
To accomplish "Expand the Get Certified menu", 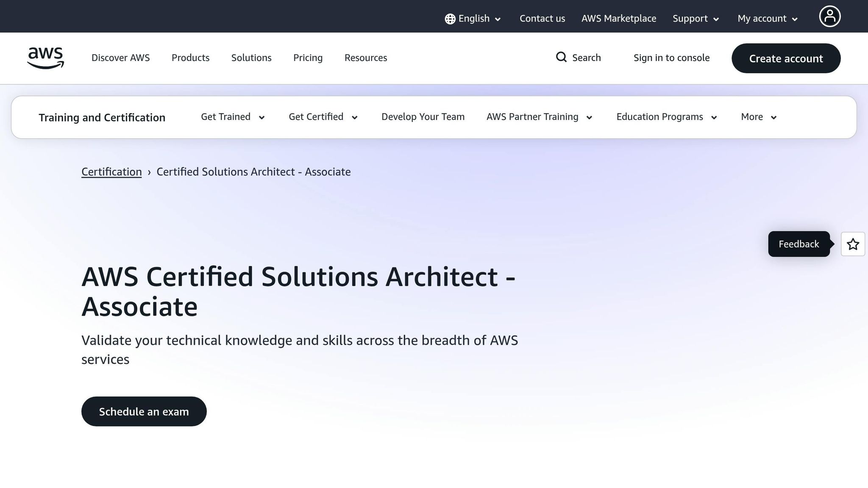I will coord(323,117).
